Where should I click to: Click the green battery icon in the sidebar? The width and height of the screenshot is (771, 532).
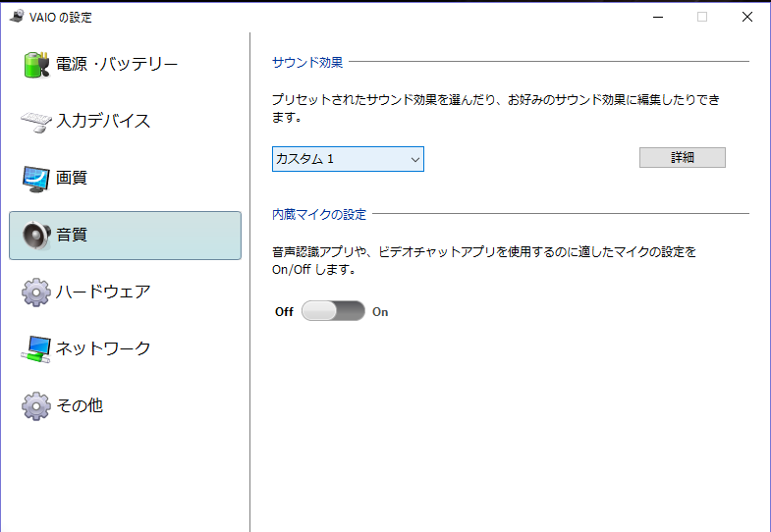pos(36,65)
